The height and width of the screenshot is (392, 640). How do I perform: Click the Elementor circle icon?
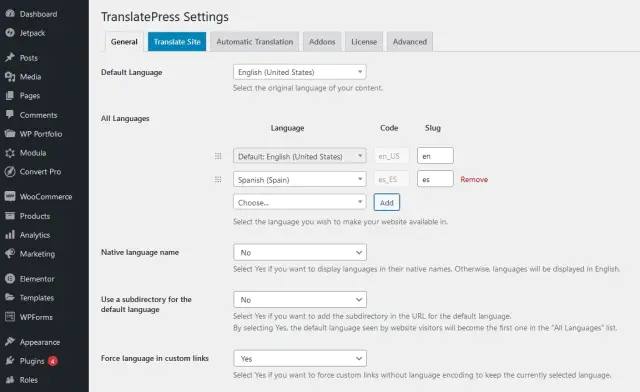(x=10, y=278)
